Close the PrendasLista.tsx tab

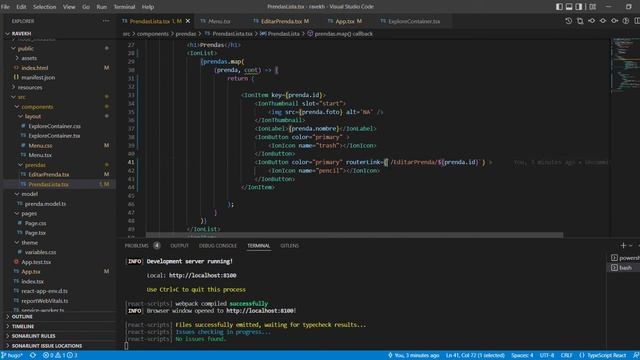188,21
